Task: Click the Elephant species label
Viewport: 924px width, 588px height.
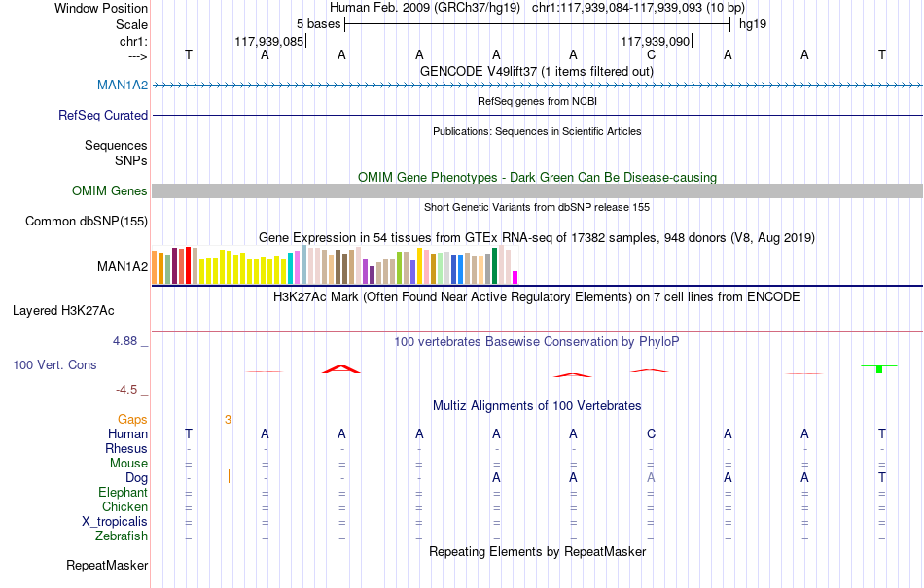Action: tap(124, 492)
